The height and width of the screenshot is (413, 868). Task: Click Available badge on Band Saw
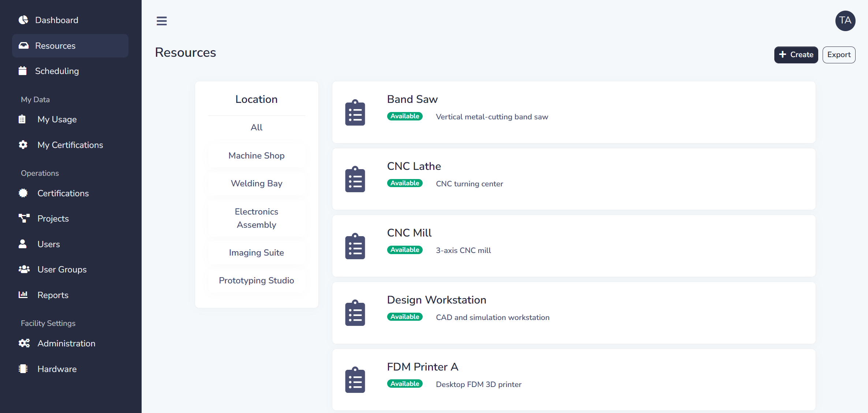(405, 116)
